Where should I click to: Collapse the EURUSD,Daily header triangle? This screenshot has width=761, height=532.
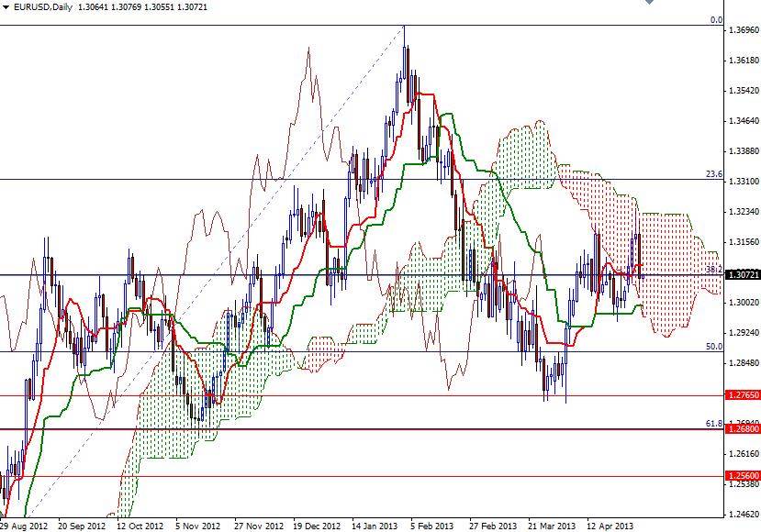[6, 6]
